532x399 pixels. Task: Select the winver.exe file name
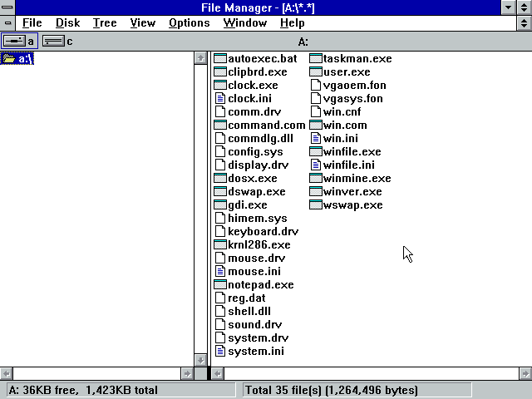pos(352,192)
